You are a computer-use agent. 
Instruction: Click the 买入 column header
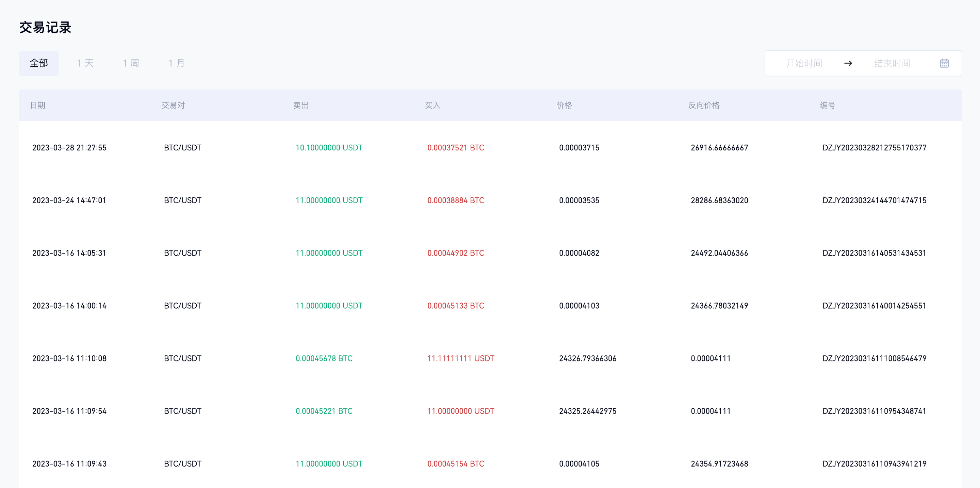[432, 105]
